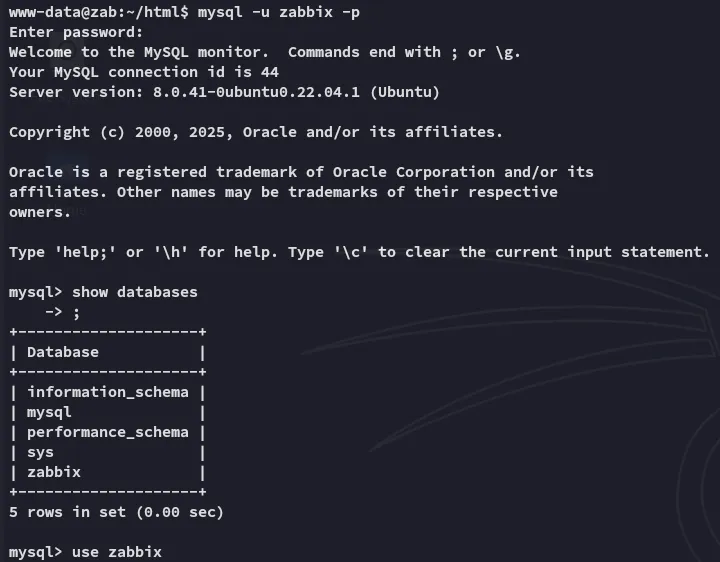
Task: Click the 'Welcome to the MySQL monitor' line
Action: [138, 52]
